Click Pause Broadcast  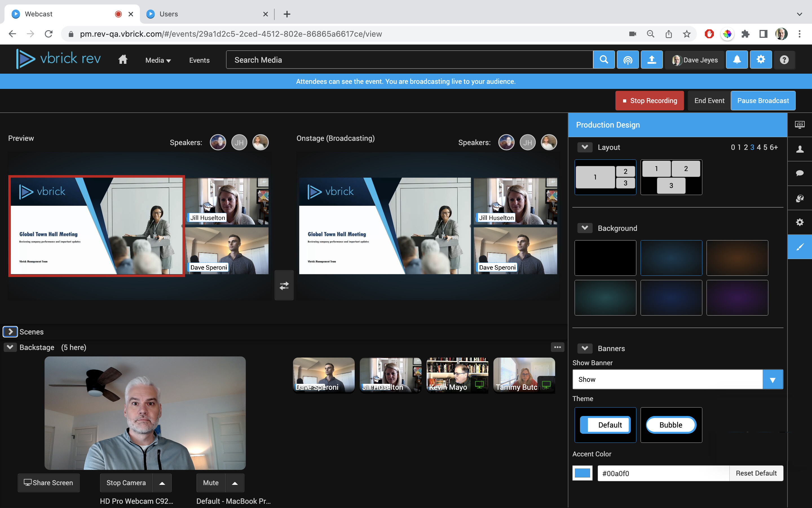763,100
